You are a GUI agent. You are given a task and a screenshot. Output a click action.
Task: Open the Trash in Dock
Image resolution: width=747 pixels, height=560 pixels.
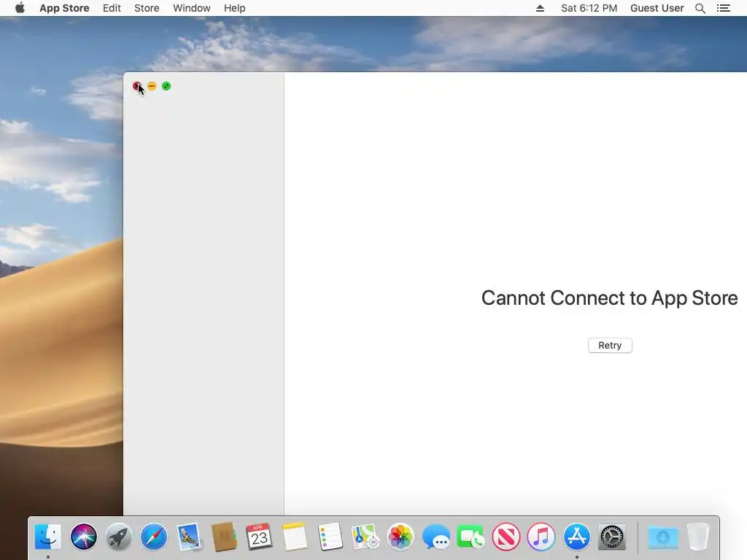pyautogui.click(x=698, y=537)
